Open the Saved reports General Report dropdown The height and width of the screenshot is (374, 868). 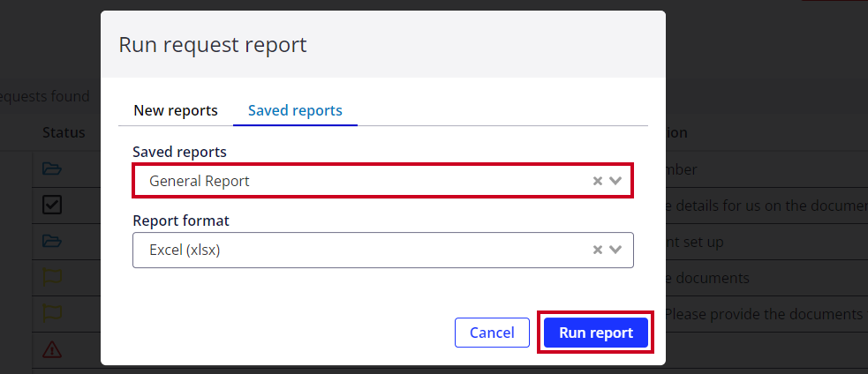coord(382,181)
